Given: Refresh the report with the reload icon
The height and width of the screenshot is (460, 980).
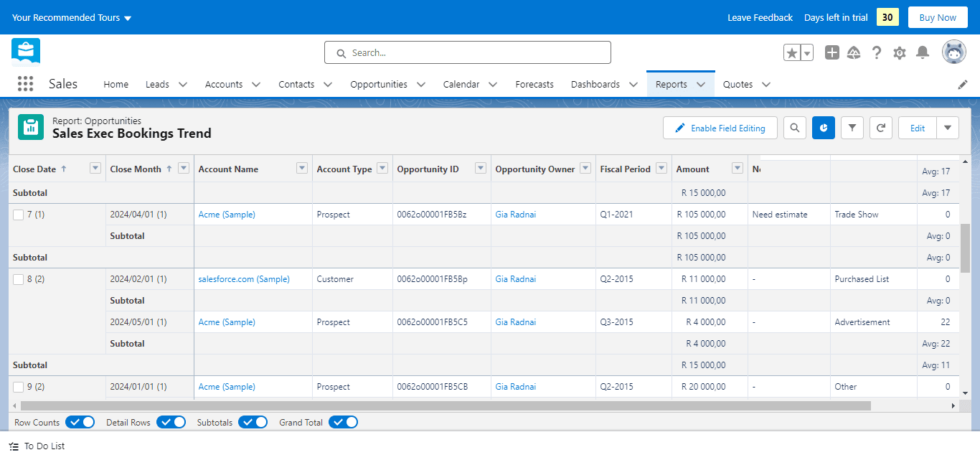Looking at the screenshot, I should (881, 128).
